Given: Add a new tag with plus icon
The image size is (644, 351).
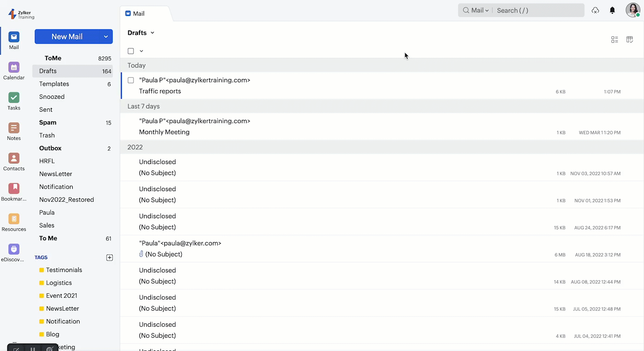Looking at the screenshot, I should 109,258.
